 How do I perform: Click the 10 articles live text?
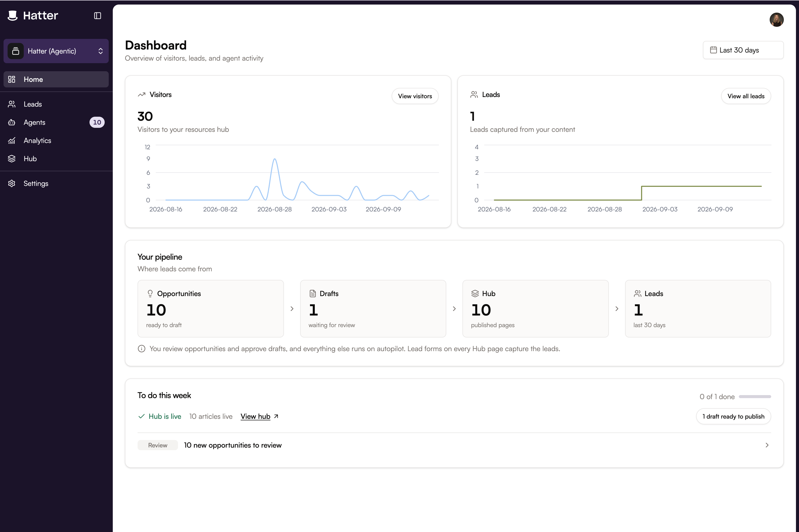click(211, 417)
